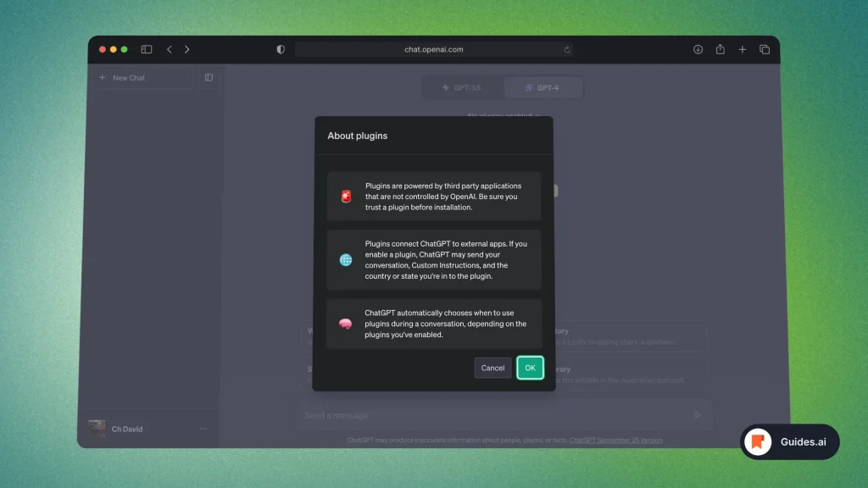Switch to the GPT-3.5 model tab

[x=462, y=87]
